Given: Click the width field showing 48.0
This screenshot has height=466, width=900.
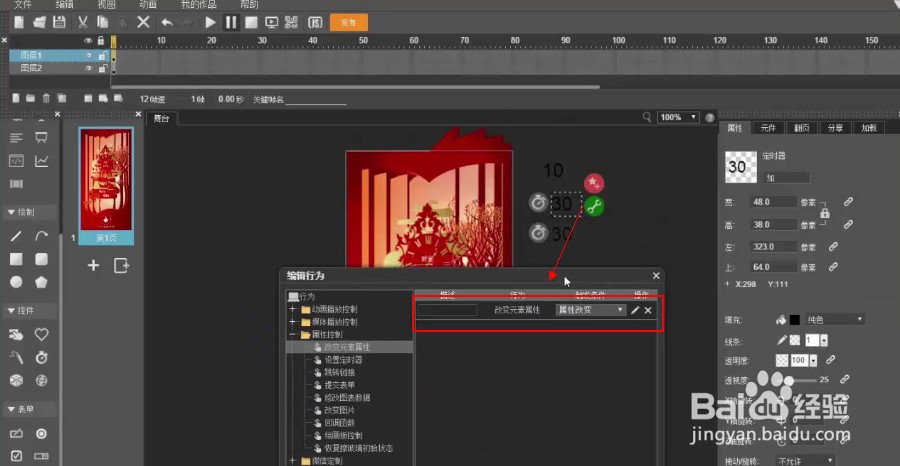Looking at the screenshot, I should click(773, 202).
